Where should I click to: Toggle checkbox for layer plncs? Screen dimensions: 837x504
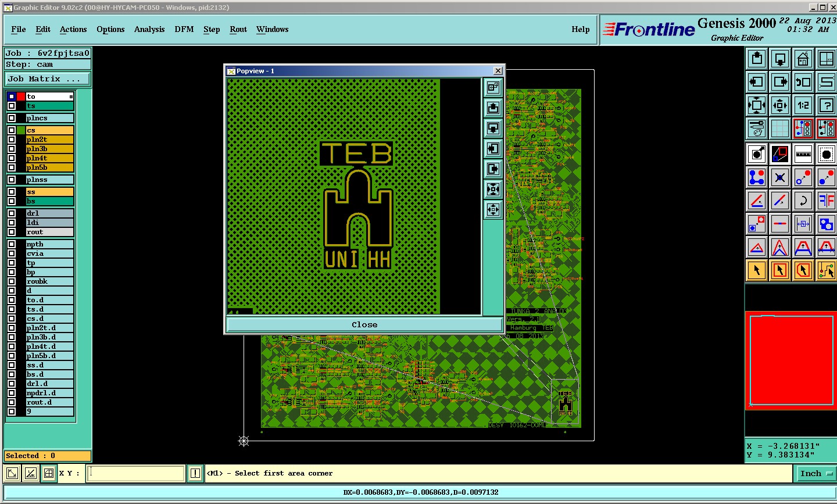pyautogui.click(x=12, y=118)
